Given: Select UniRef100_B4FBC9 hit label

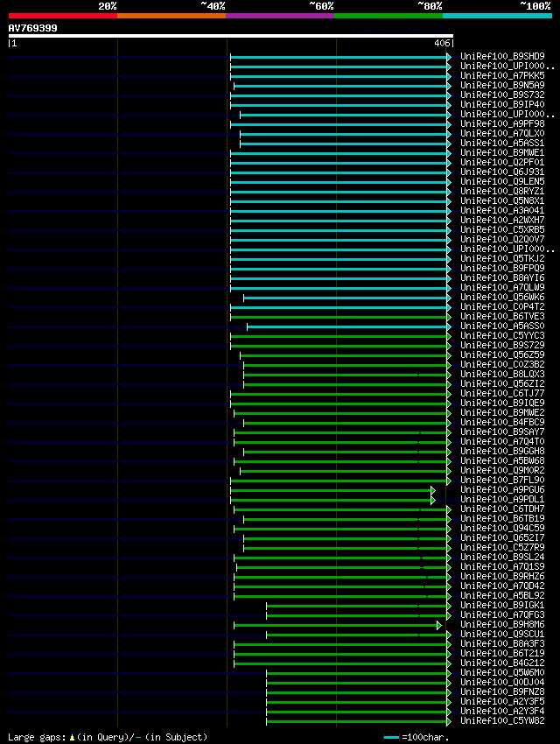Looking at the screenshot, I should [502, 422].
